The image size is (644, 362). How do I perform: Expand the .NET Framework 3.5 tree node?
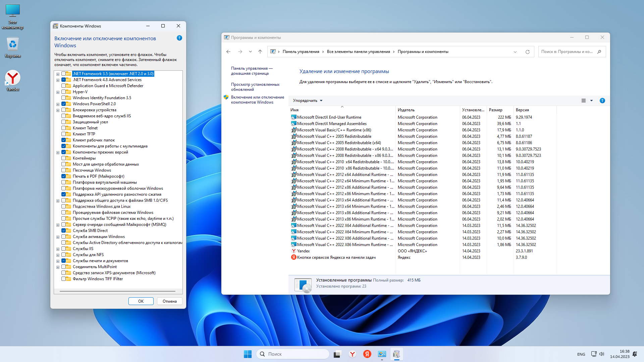coord(58,74)
